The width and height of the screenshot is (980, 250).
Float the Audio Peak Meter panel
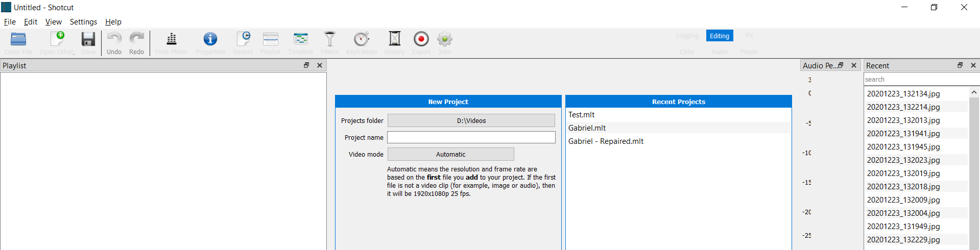click(841, 65)
